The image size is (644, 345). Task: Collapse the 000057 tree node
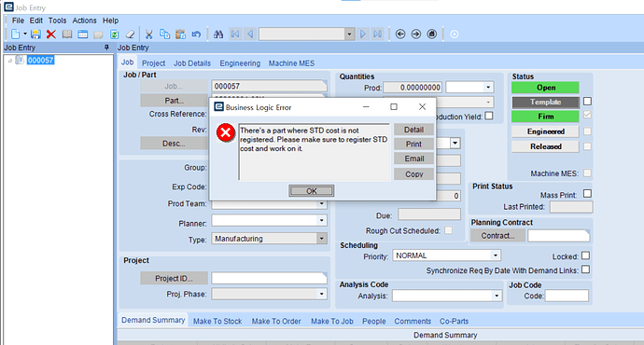point(10,61)
